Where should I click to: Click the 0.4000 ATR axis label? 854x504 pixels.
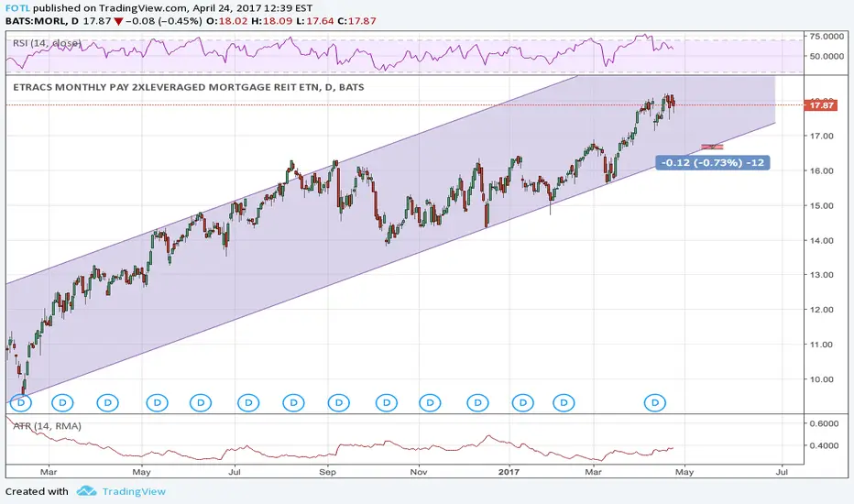click(824, 445)
